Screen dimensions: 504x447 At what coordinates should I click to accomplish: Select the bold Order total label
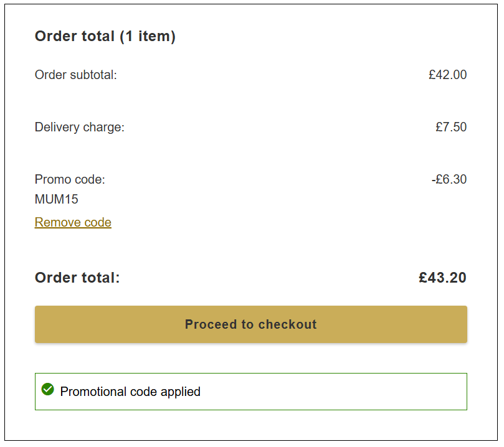[x=77, y=278]
